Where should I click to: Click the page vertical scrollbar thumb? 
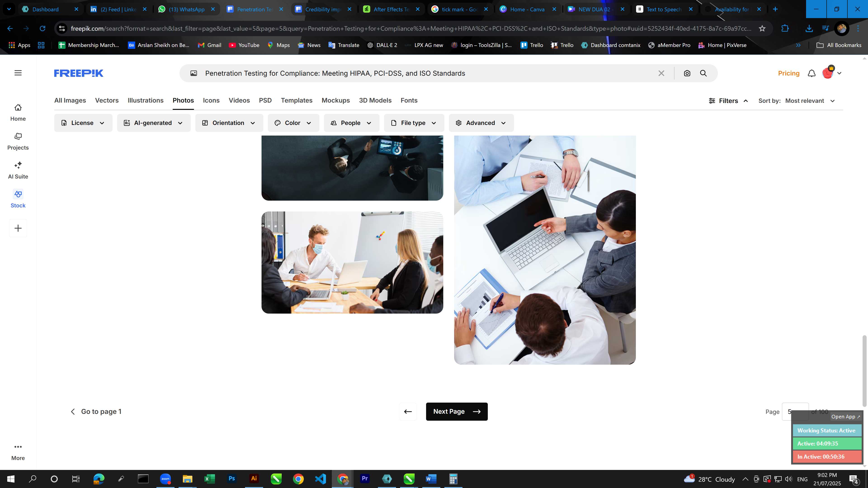(x=864, y=371)
